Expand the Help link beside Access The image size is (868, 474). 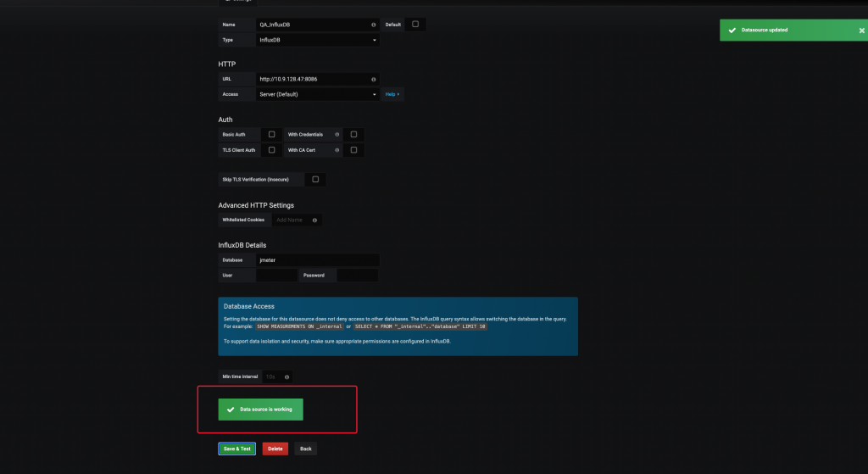pyautogui.click(x=392, y=94)
